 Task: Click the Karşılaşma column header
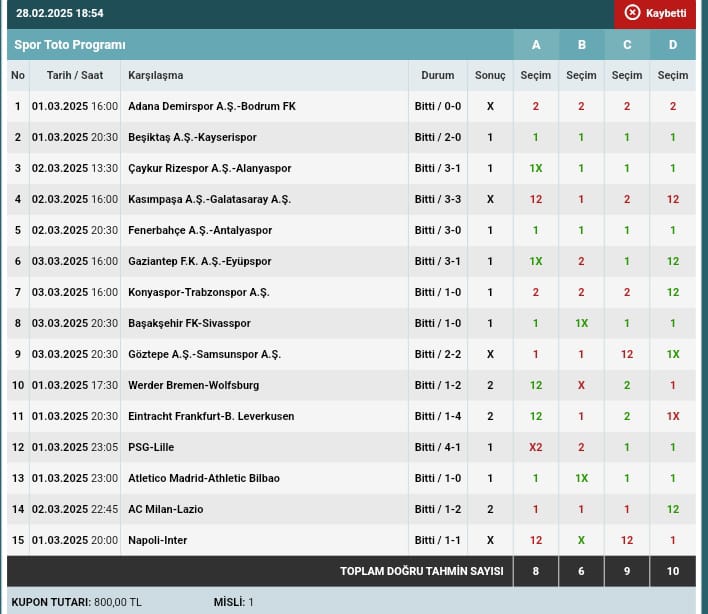pyautogui.click(x=156, y=75)
